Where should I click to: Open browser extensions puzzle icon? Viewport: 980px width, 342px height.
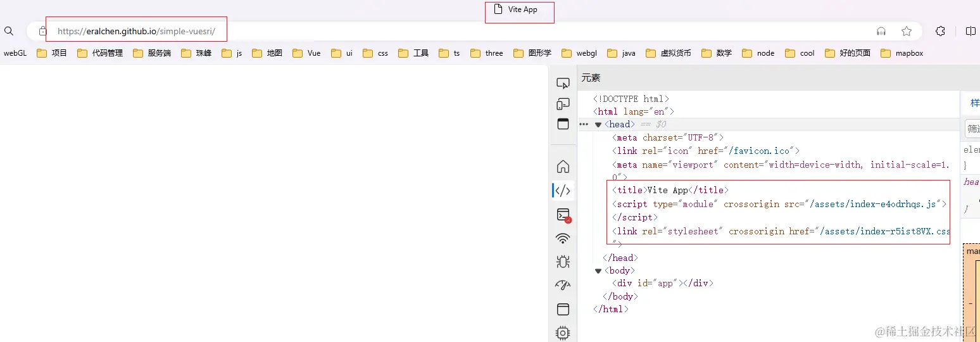pos(941,31)
